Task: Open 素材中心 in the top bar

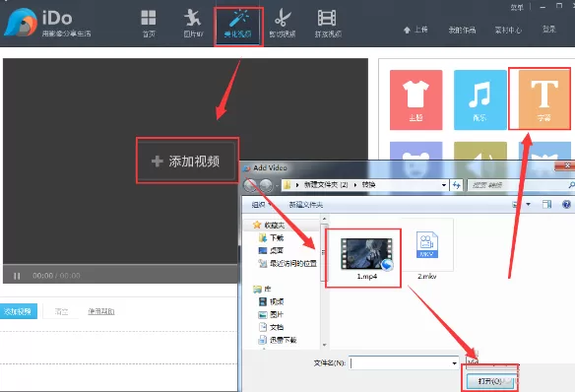Action: (x=508, y=31)
